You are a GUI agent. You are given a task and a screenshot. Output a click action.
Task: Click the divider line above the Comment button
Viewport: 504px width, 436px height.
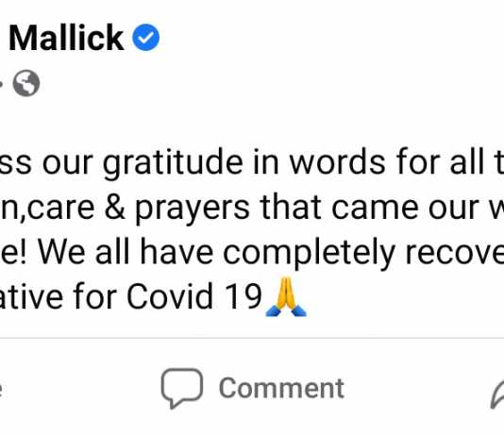coord(252,338)
